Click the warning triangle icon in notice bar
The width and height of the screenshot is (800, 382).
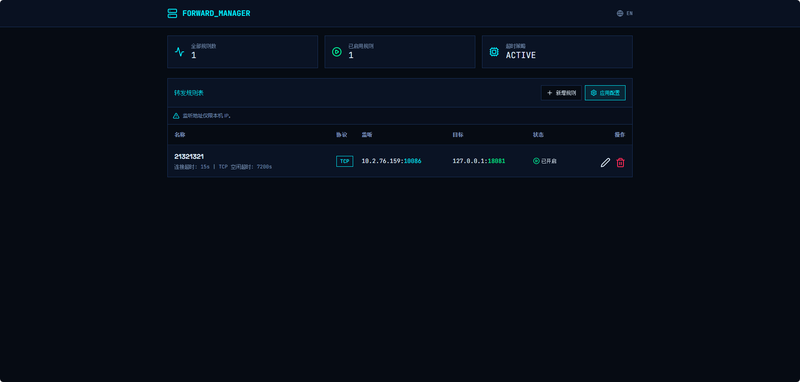[x=176, y=116]
